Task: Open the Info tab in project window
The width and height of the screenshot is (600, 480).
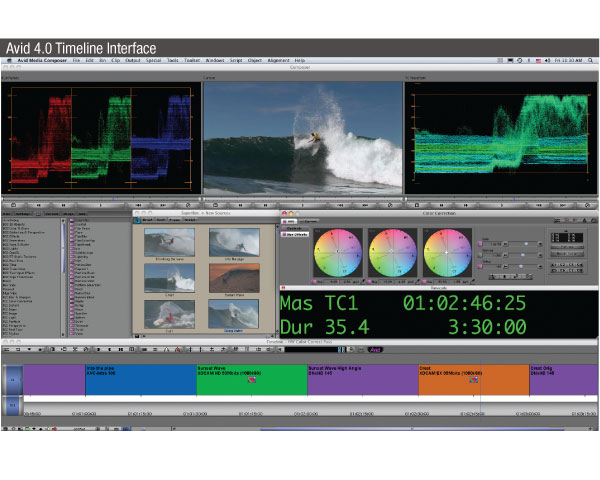Action: [82, 214]
